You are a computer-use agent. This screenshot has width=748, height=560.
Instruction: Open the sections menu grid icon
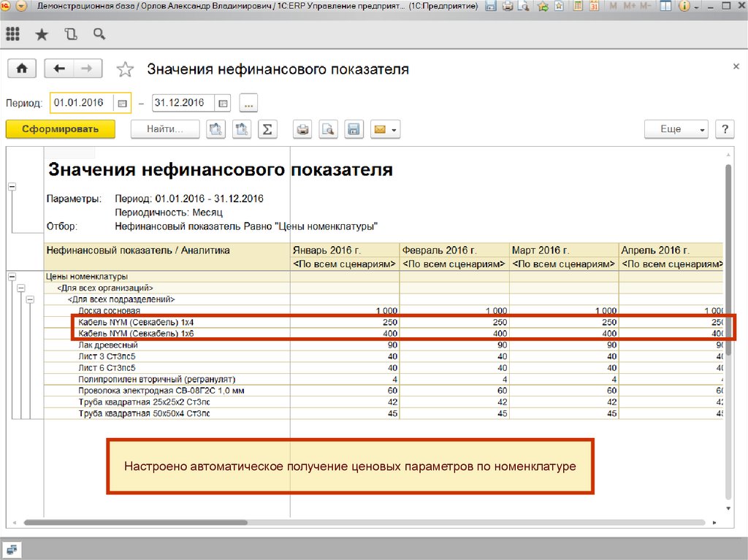click(12, 34)
